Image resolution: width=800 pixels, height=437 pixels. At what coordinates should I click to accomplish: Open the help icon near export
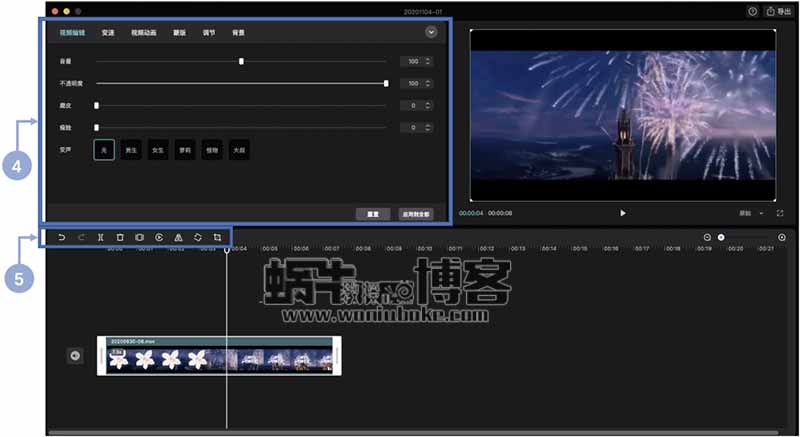pos(753,11)
